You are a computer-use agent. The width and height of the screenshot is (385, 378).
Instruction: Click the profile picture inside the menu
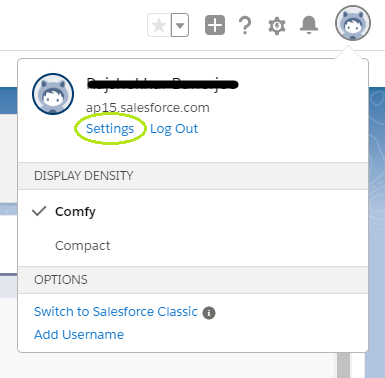click(x=53, y=94)
